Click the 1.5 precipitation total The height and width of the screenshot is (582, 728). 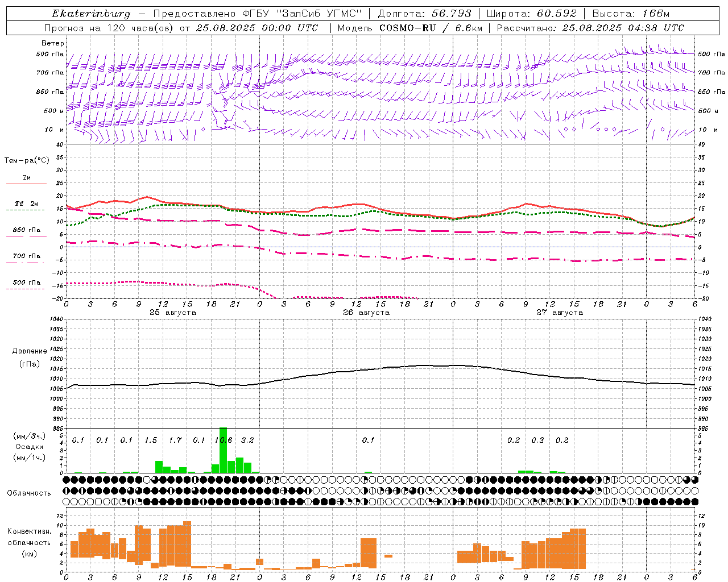pos(151,440)
